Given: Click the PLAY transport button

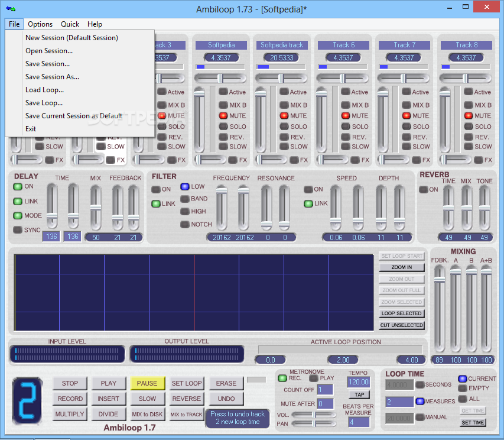Looking at the screenshot, I should (108, 383).
